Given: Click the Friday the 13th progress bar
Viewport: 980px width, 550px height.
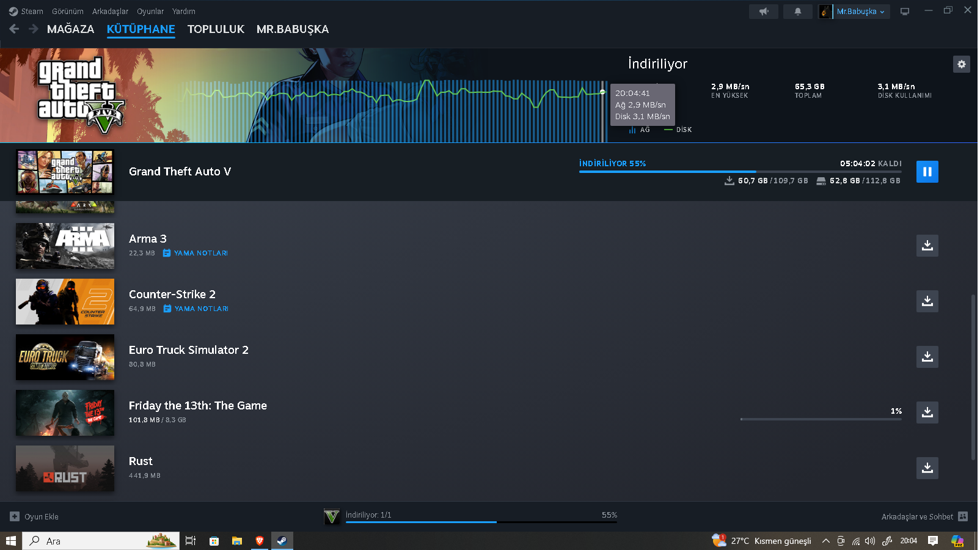Looking at the screenshot, I should point(821,419).
